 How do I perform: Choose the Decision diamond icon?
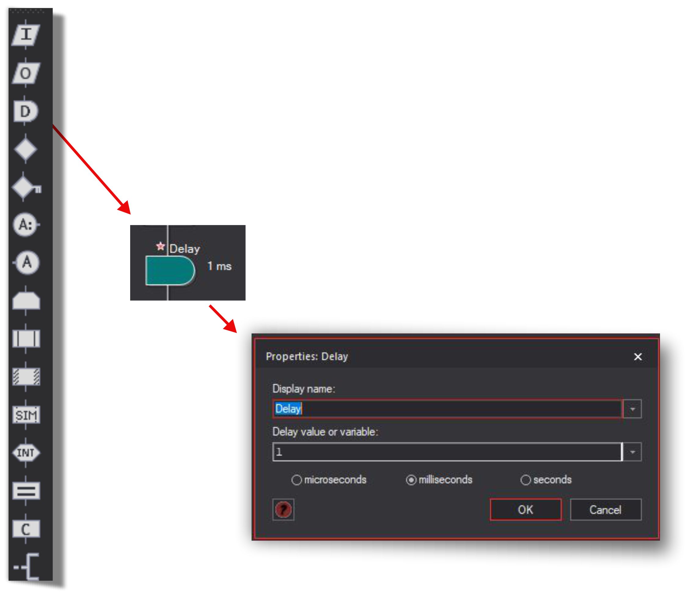(26, 149)
